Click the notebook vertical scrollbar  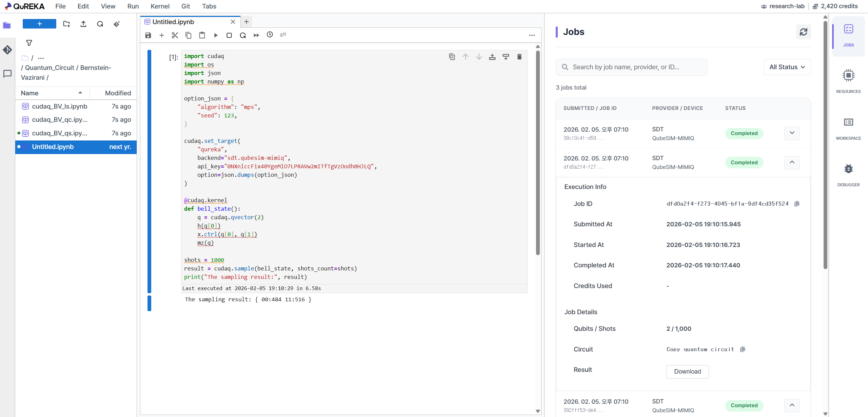click(x=538, y=153)
